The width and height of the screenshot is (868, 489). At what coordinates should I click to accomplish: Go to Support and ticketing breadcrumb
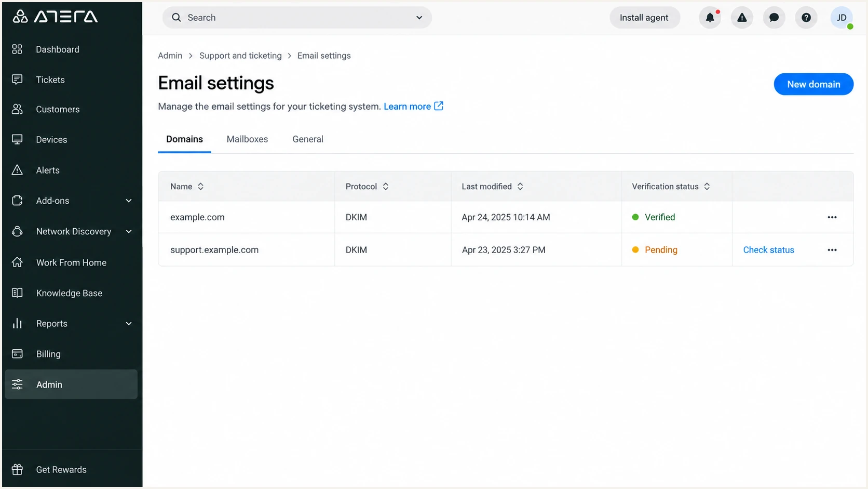[x=240, y=56]
